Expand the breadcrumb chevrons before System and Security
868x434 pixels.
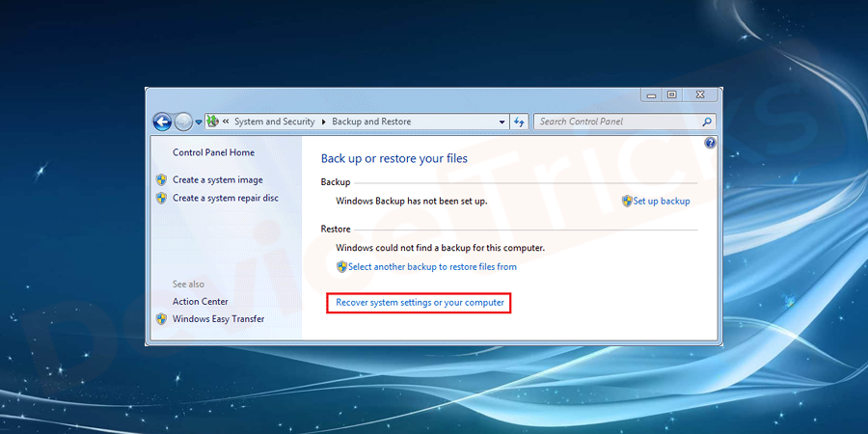[x=226, y=122]
